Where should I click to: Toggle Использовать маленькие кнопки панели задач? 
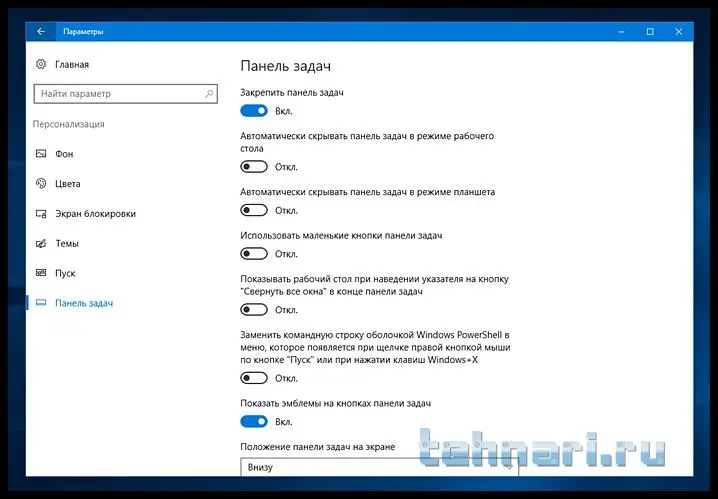(254, 254)
